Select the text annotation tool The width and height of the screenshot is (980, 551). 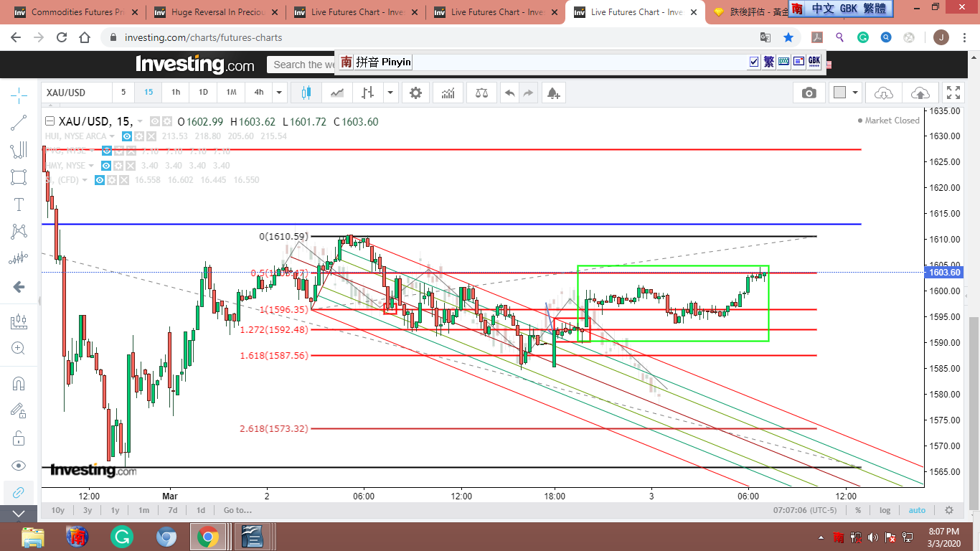[19, 204]
